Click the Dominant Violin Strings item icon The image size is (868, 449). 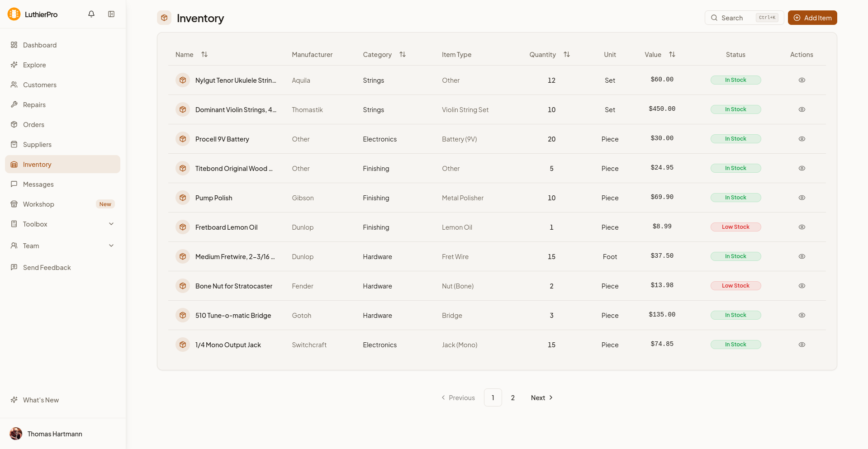(183, 109)
